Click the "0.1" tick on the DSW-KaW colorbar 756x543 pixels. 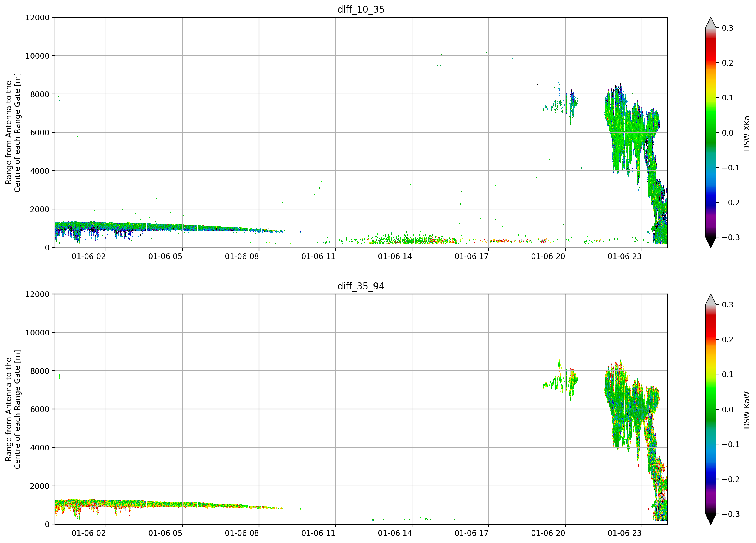pyautogui.click(x=728, y=374)
